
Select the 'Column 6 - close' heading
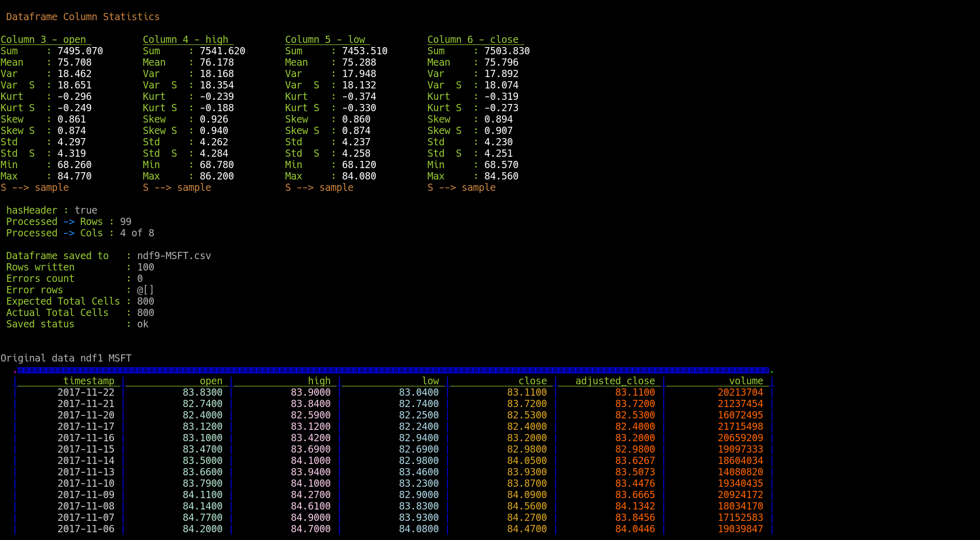(x=473, y=39)
